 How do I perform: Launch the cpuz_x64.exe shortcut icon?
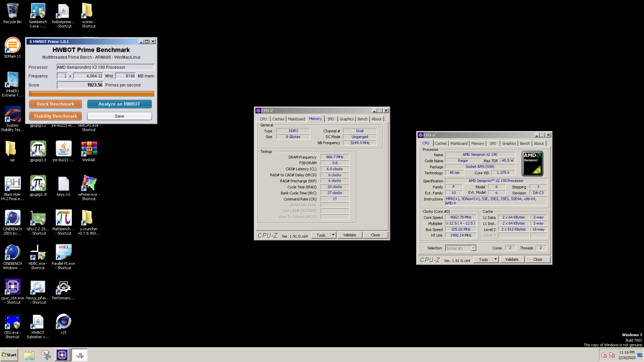(x=12, y=292)
